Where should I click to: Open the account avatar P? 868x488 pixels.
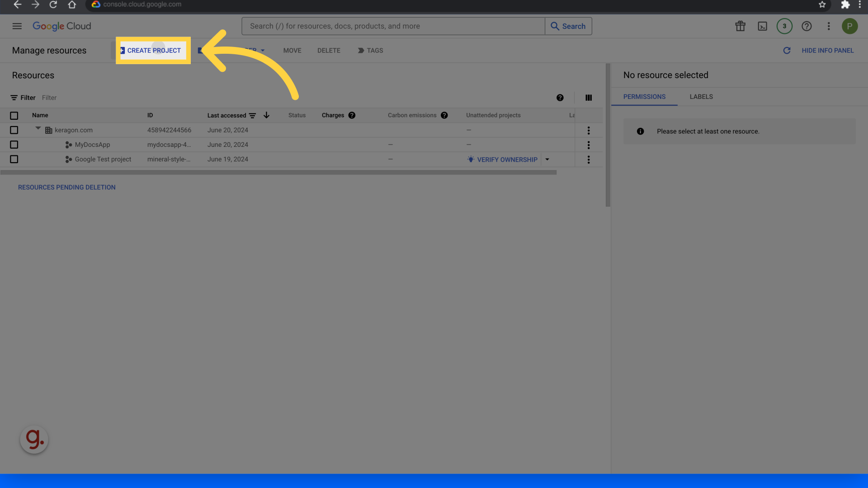tap(850, 26)
